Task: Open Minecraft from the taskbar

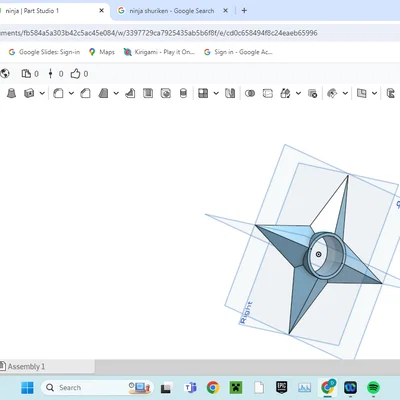Action: [236, 388]
